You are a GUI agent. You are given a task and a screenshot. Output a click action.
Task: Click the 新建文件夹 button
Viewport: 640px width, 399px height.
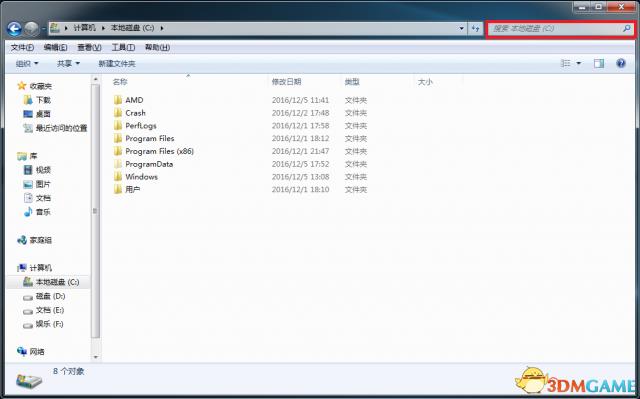click(117, 64)
